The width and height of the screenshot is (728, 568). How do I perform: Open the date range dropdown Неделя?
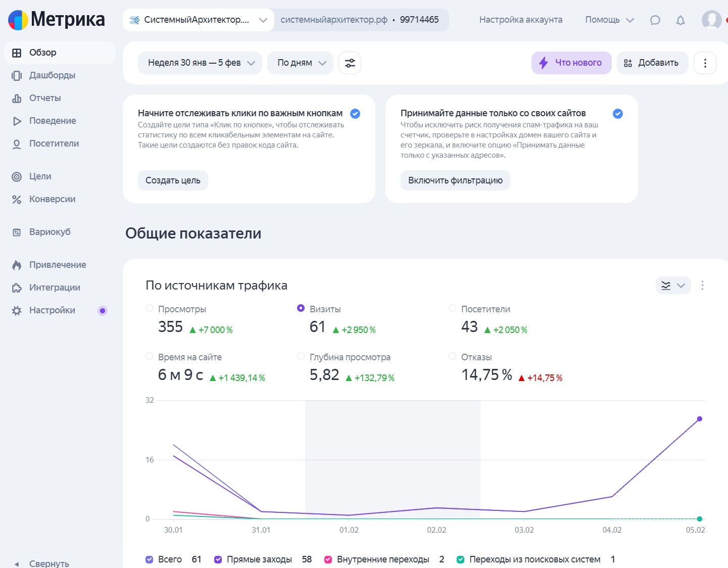coord(200,63)
